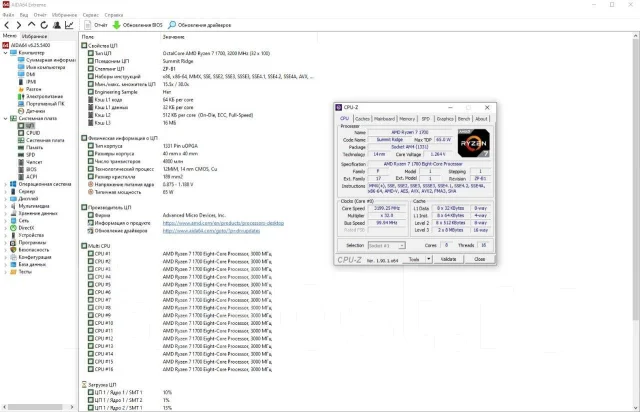Open Обновления драйверов in the toolbar
640x412 pixels.
pyautogui.click(x=200, y=25)
